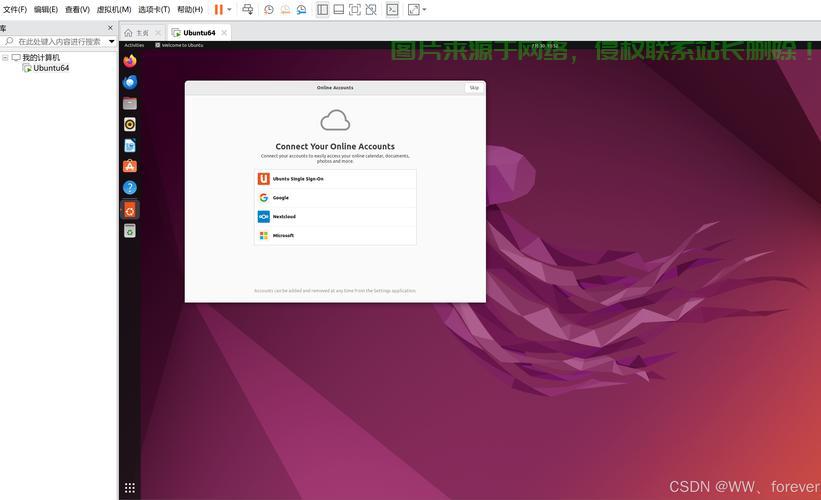Show applications grid at the dock bottom
Image resolution: width=821 pixels, height=500 pixels.
pos(130,487)
